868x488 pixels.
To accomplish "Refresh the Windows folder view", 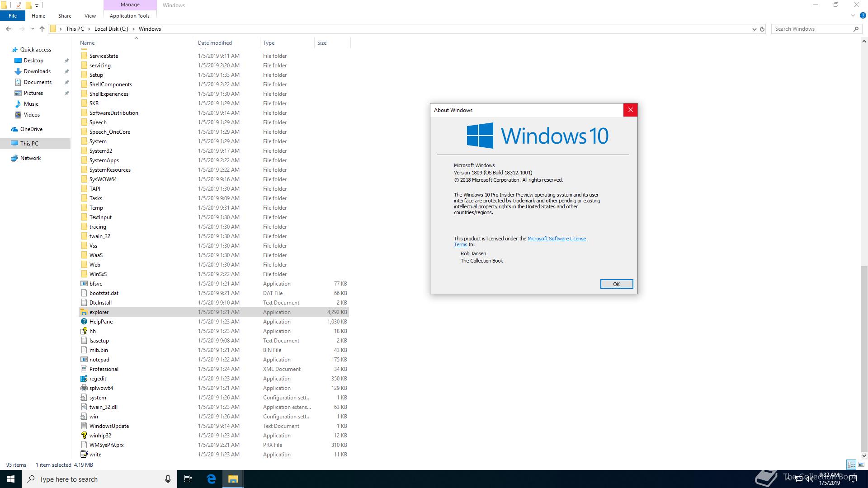I will point(762,29).
